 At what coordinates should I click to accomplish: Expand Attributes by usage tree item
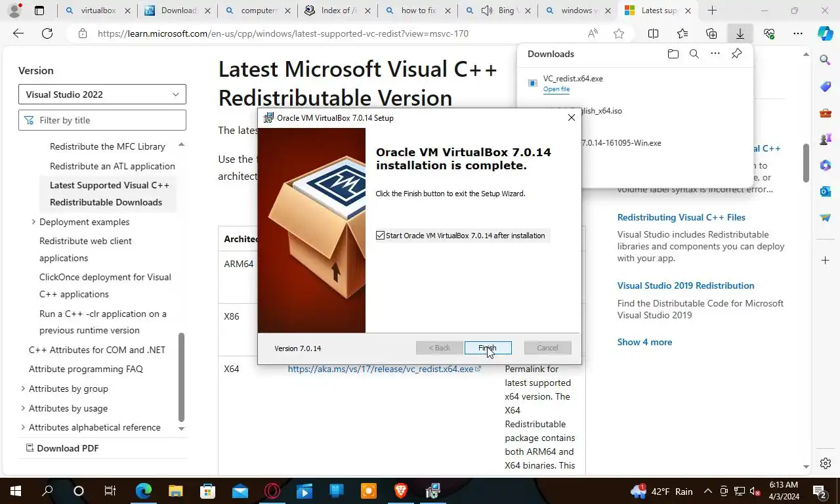(x=23, y=408)
